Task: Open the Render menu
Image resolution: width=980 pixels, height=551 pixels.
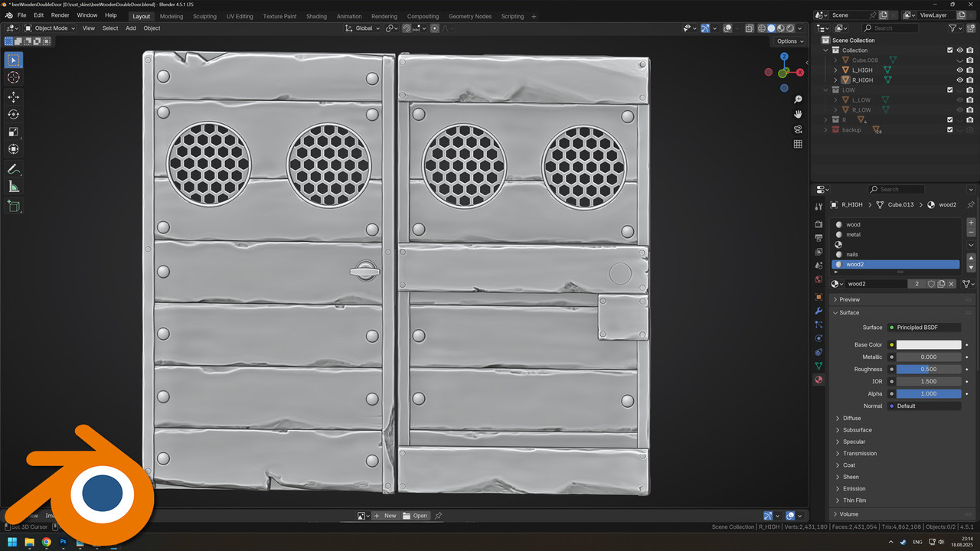Action: pos(60,15)
